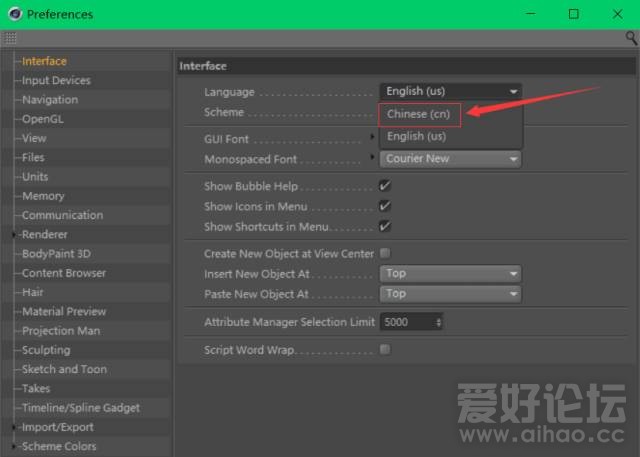Click the grip handle icon below title bar
640x457 pixels.
point(10,37)
